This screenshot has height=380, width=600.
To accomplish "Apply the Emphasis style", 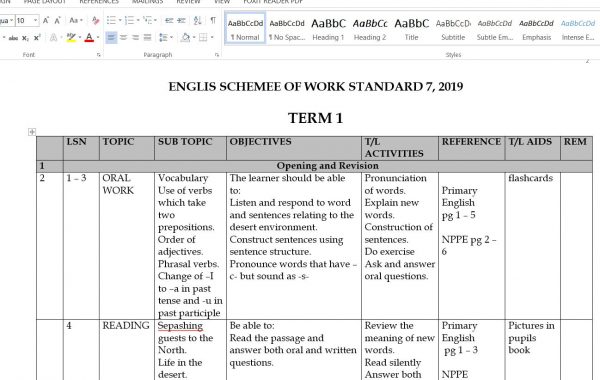I will point(536,28).
